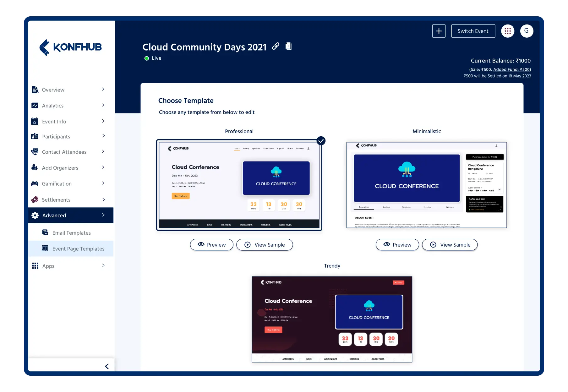Screen dimensions: 568x392
Task: Click the Email Templates icon
Action: click(x=45, y=232)
